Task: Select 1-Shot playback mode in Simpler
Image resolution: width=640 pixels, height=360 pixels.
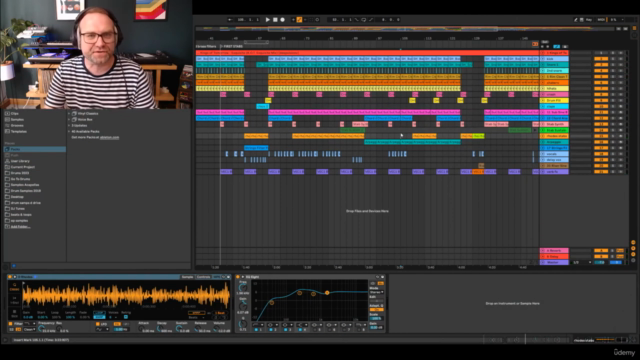Action: click(14, 300)
